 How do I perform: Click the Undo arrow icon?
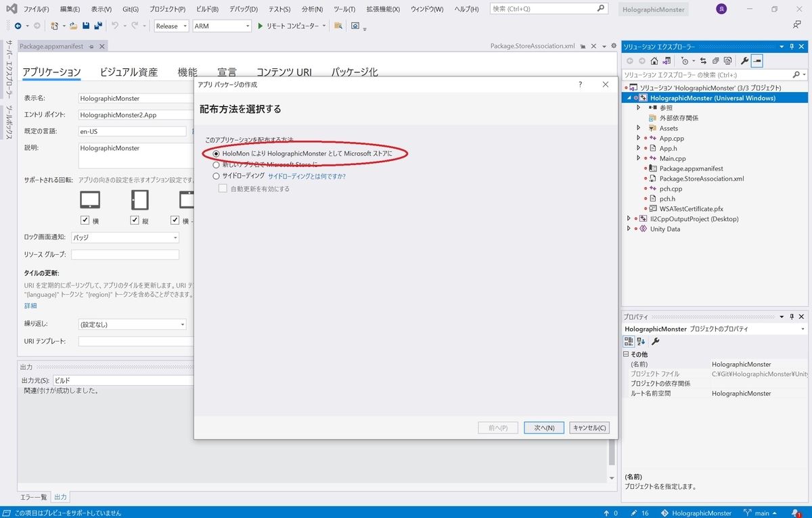pyautogui.click(x=115, y=26)
